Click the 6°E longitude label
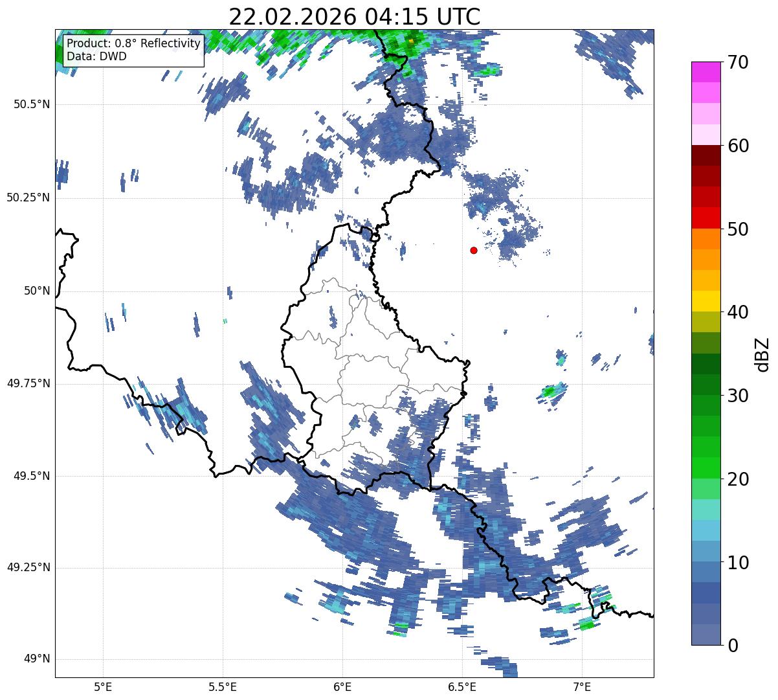778x700 pixels. [342, 686]
